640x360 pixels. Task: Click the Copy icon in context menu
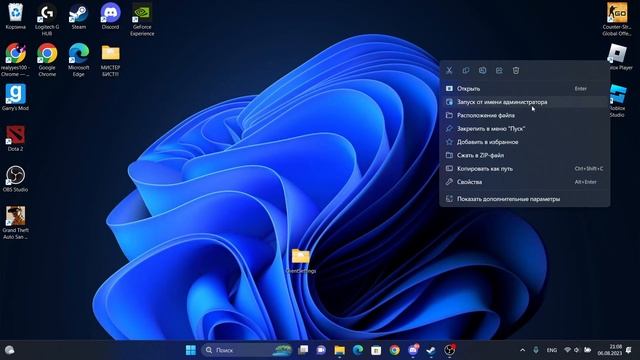466,71
